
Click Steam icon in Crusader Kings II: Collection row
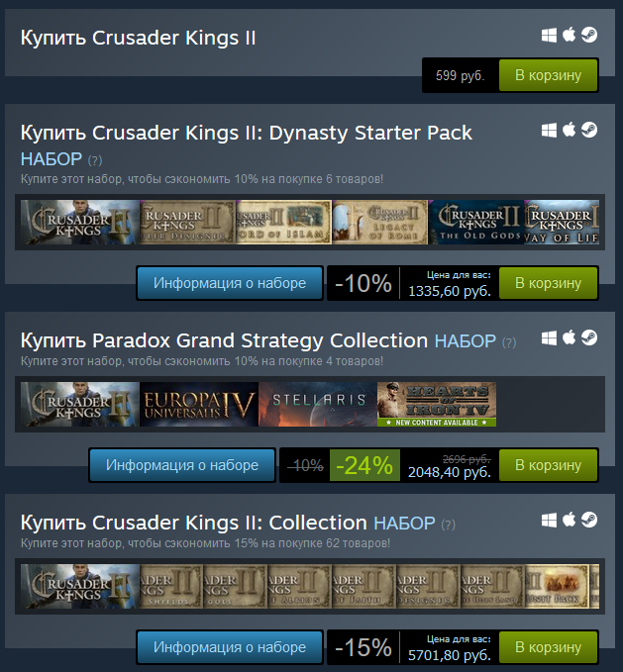coord(589,520)
